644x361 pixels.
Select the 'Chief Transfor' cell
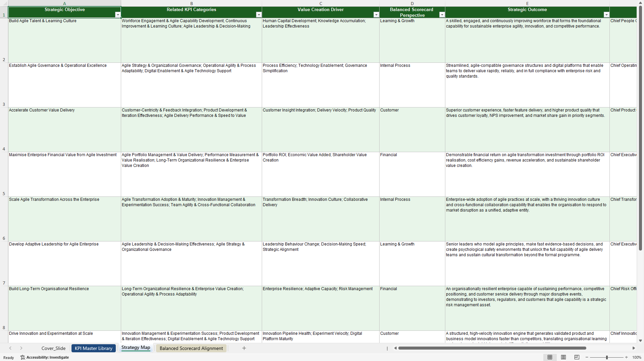(x=623, y=219)
